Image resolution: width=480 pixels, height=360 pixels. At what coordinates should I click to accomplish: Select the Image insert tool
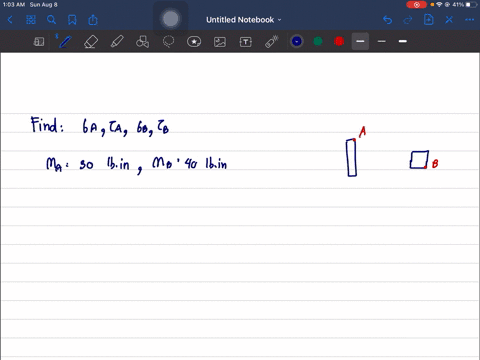pyautogui.click(x=220, y=42)
